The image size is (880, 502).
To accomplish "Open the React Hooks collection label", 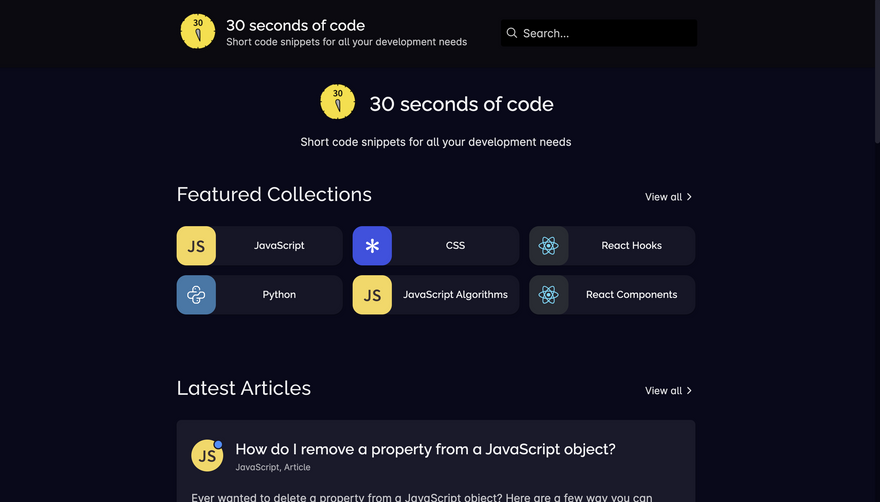I will [x=631, y=246].
